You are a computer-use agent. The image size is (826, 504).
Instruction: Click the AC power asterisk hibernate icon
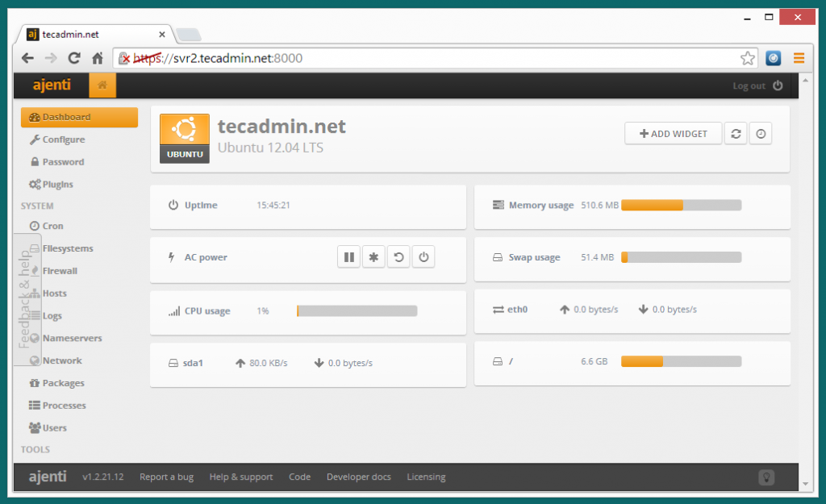[373, 257]
